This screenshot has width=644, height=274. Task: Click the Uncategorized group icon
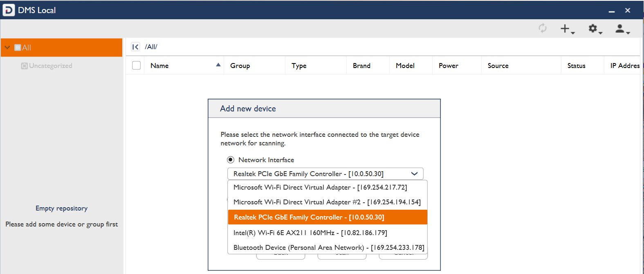pyautogui.click(x=25, y=66)
